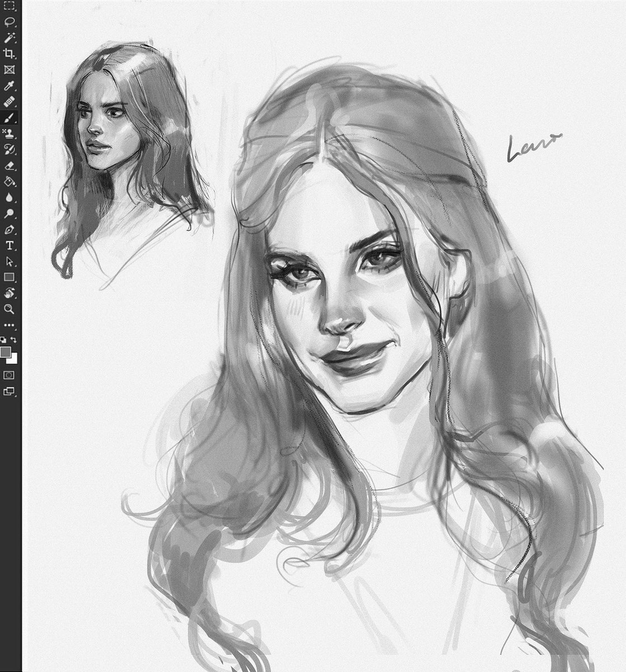This screenshot has width=626, height=672.
Task: Select the Paint Bucket tool
Action: (10, 181)
